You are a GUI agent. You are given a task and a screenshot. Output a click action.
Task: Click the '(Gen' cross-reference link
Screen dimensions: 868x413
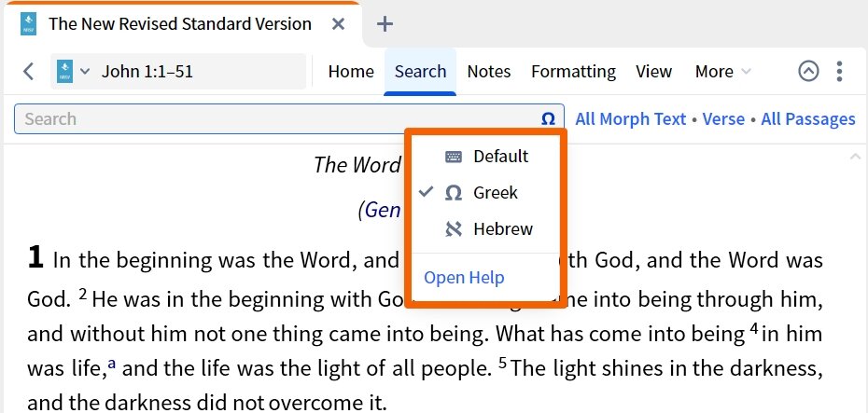380,210
